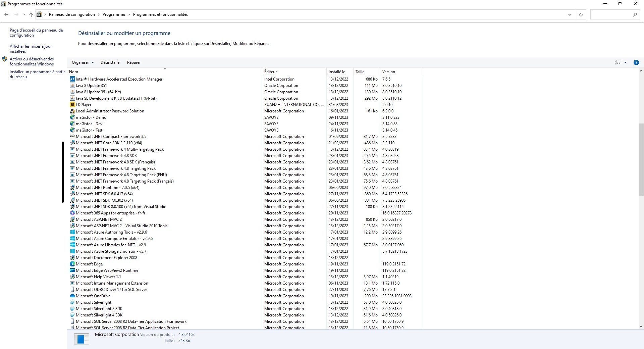This screenshot has width=644, height=349.
Task: Click the Microsoft Silverlight icon
Action: (72, 302)
